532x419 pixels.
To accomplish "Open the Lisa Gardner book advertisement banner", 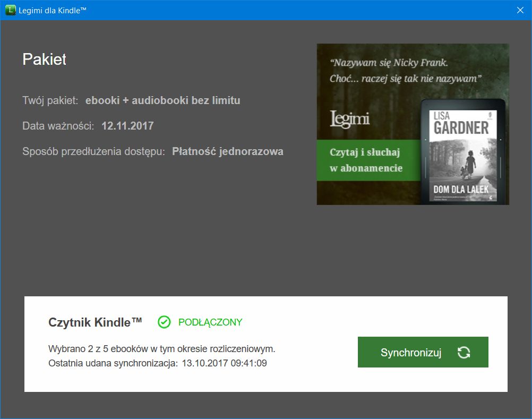I will (x=413, y=124).
